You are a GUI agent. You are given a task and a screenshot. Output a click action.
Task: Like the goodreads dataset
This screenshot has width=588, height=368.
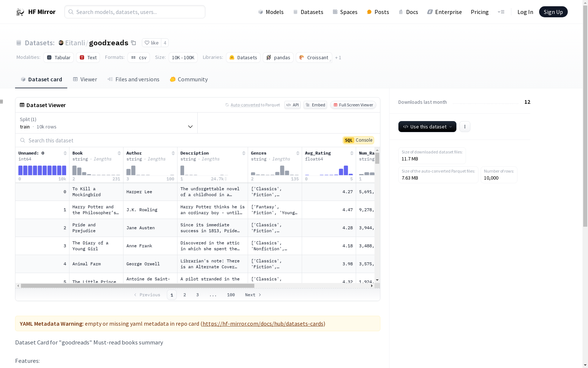pos(151,43)
